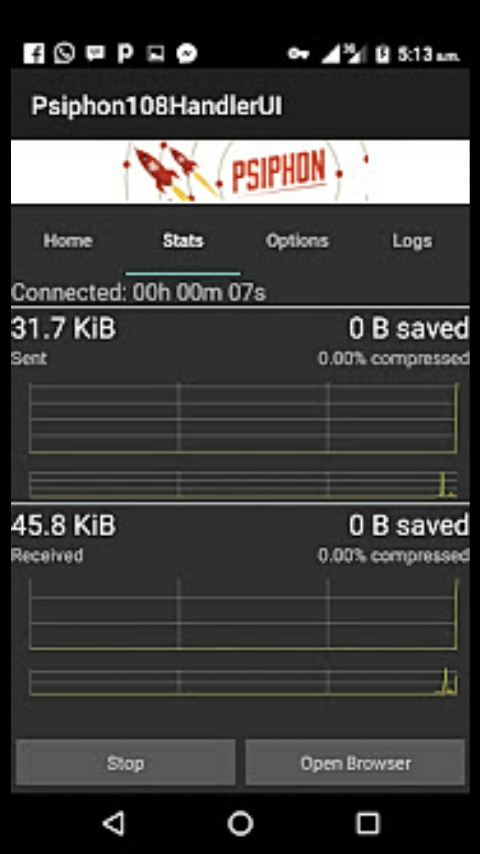Viewport: 480px width, 854px height.
Task: Open the Logs tab
Action: tap(412, 241)
